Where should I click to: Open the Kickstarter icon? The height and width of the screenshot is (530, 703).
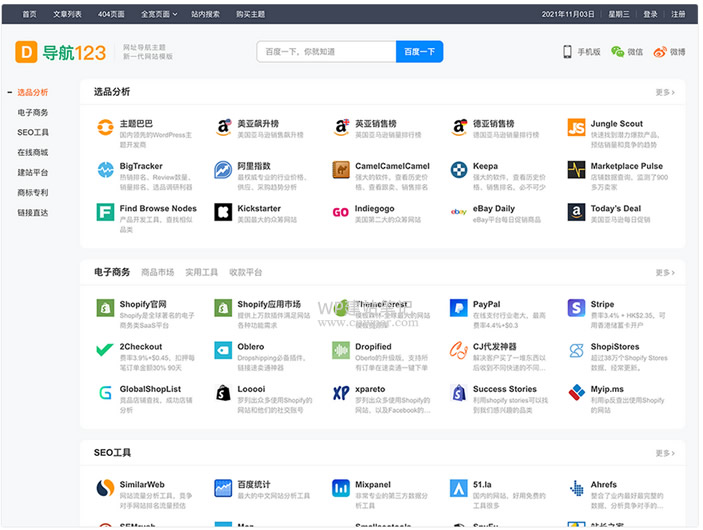pos(223,212)
